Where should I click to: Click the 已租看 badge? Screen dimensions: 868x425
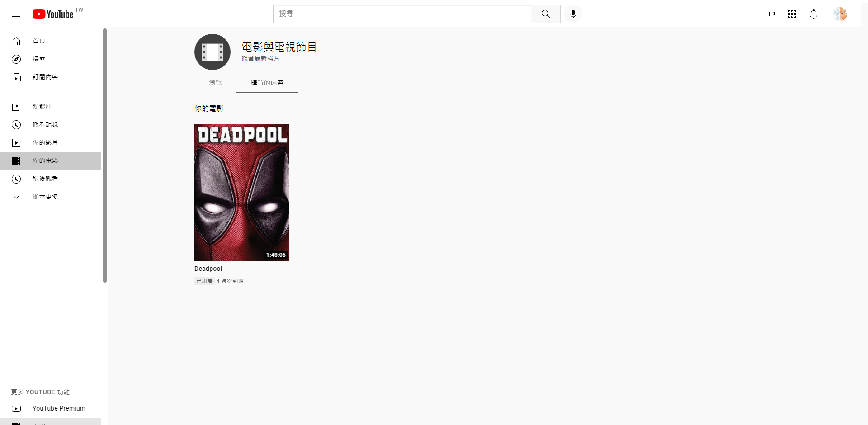point(204,281)
